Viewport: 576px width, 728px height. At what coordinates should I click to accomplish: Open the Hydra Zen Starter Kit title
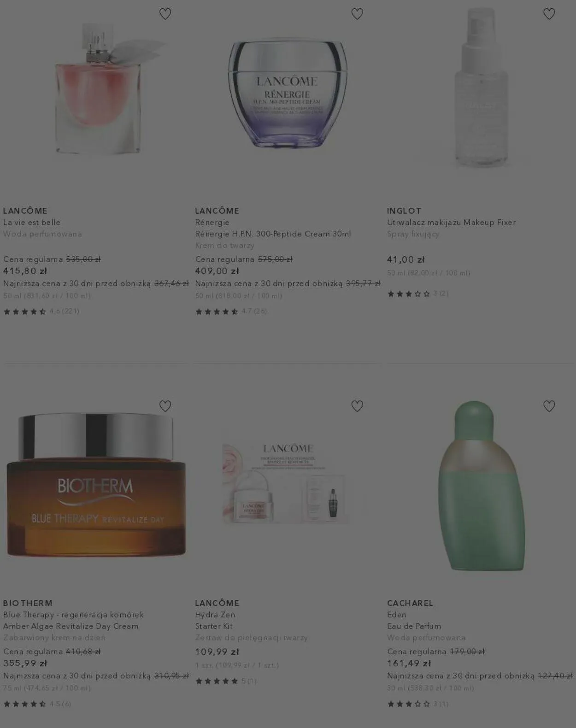click(x=215, y=620)
